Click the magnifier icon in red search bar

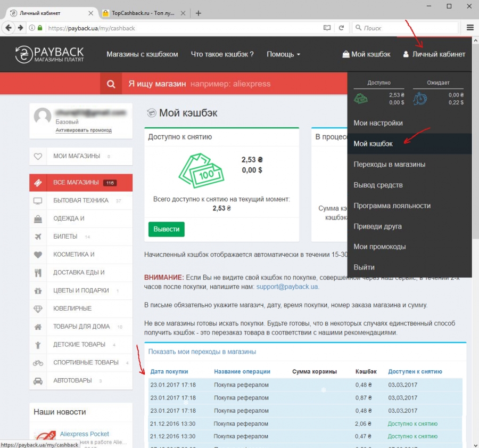pyautogui.click(x=111, y=84)
